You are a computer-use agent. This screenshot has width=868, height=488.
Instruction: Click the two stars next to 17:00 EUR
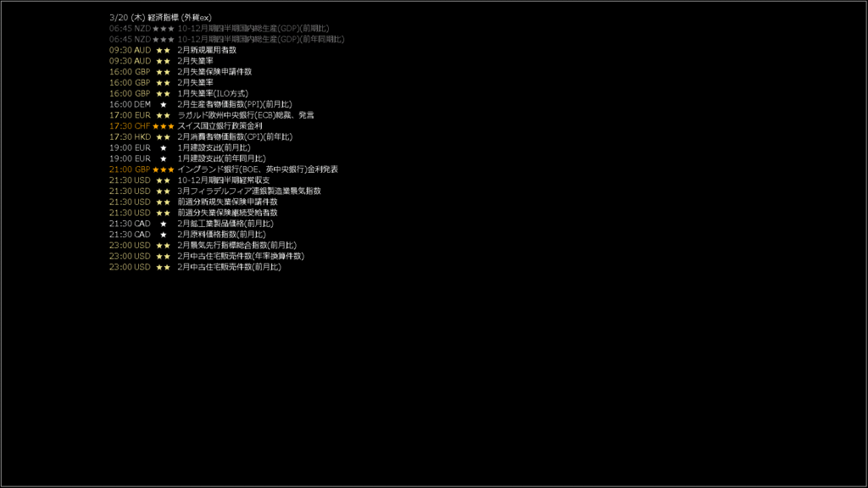[x=164, y=115]
